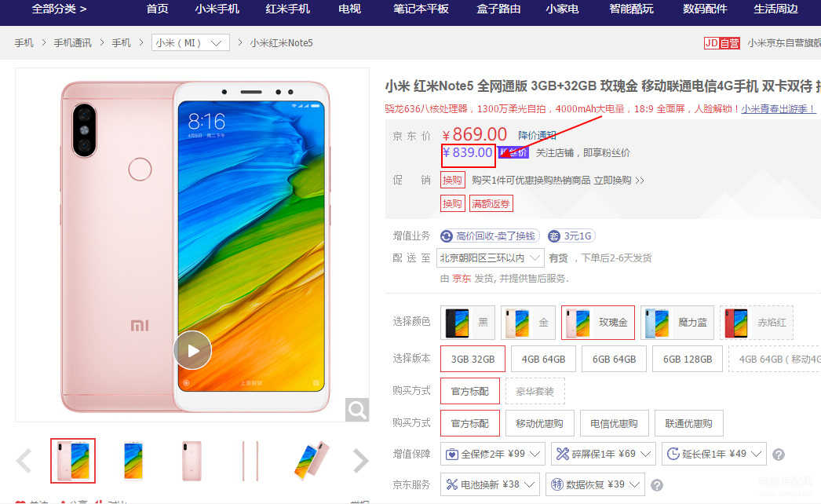Open the image magnifier icon
The image size is (821, 504).
(357, 410)
